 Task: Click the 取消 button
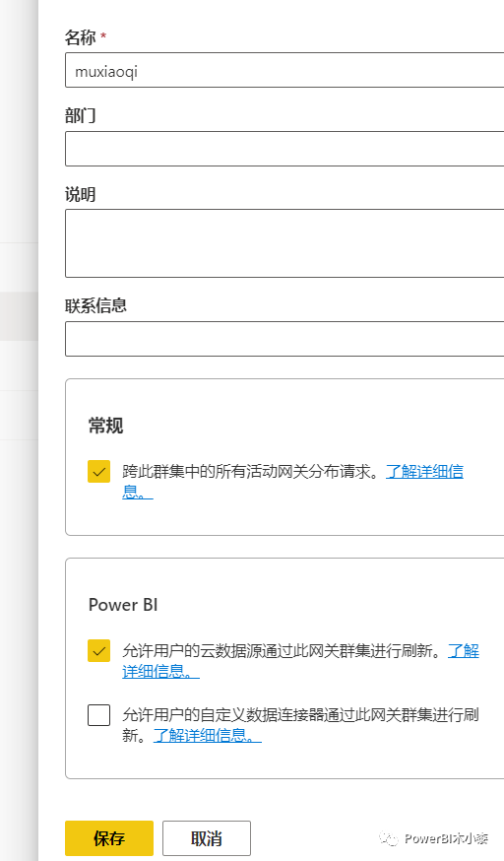point(207,838)
